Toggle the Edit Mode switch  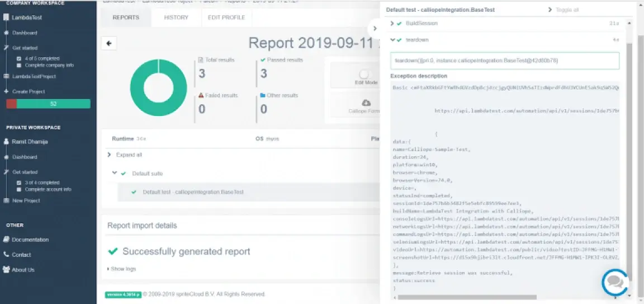[x=364, y=74]
